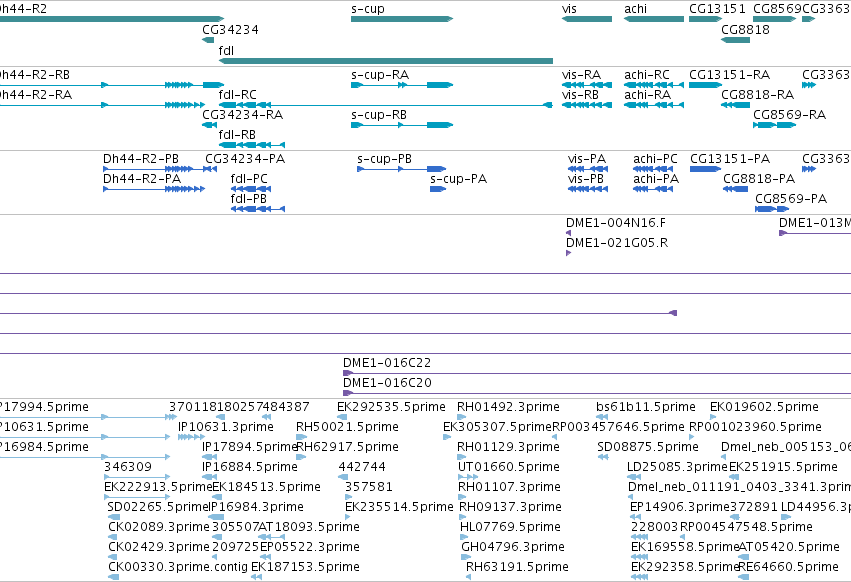Select EST SD08875.5prime
Screen dimensions: 851x582
click(602, 457)
